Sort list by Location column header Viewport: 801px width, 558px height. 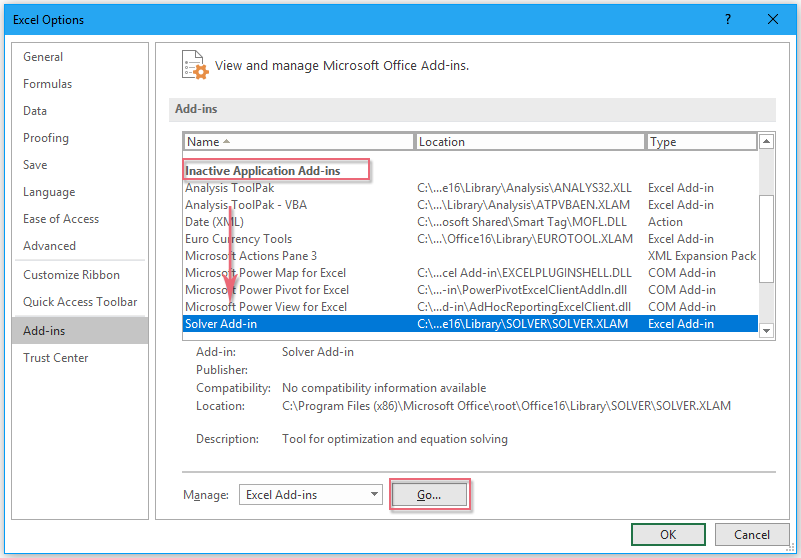530,142
